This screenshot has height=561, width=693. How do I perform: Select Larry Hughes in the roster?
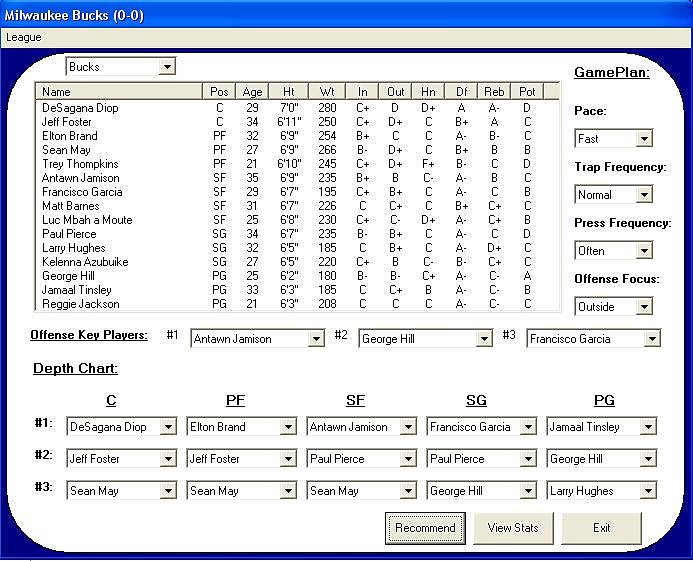pyautogui.click(x=297, y=248)
